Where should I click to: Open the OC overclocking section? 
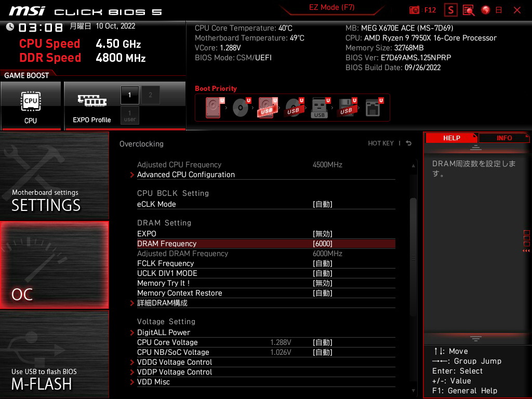54,265
